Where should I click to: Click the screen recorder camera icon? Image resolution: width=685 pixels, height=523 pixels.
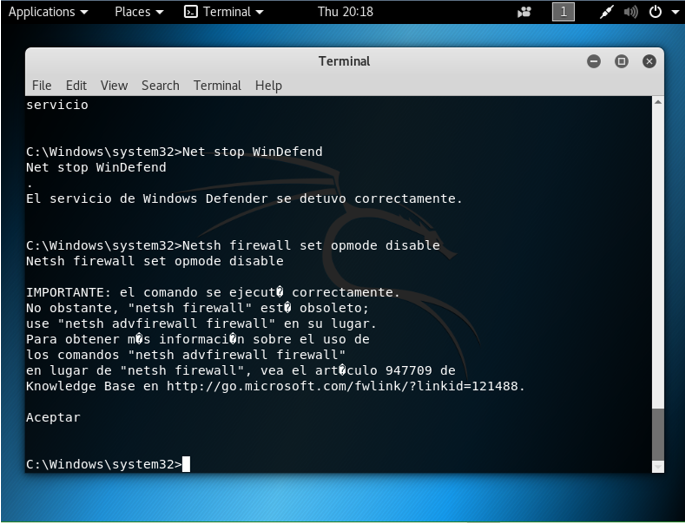[524, 12]
